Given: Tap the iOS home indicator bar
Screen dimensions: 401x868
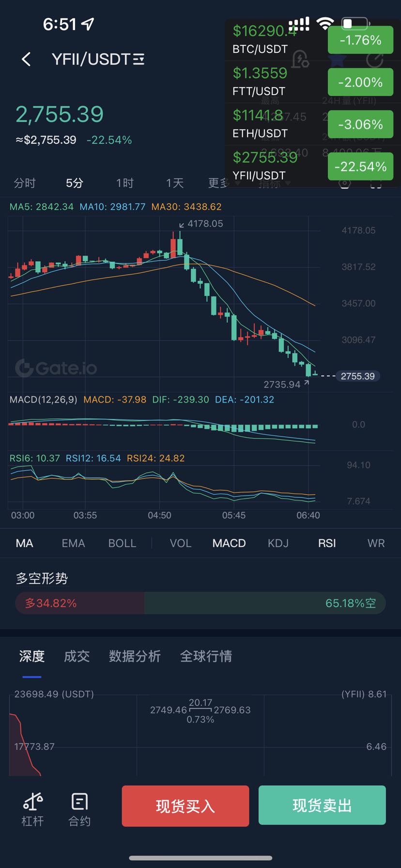Looking at the screenshot, I should pos(200,858).
